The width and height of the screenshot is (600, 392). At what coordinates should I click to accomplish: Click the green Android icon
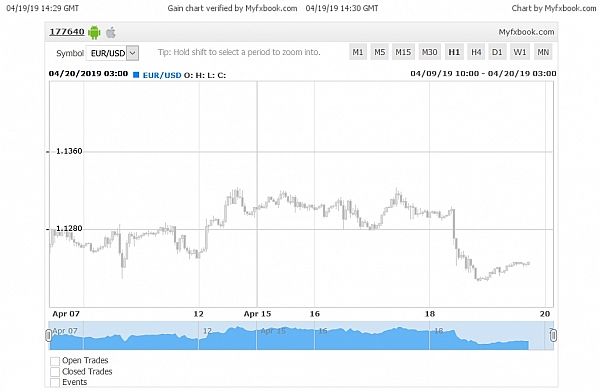click(94, 33)
